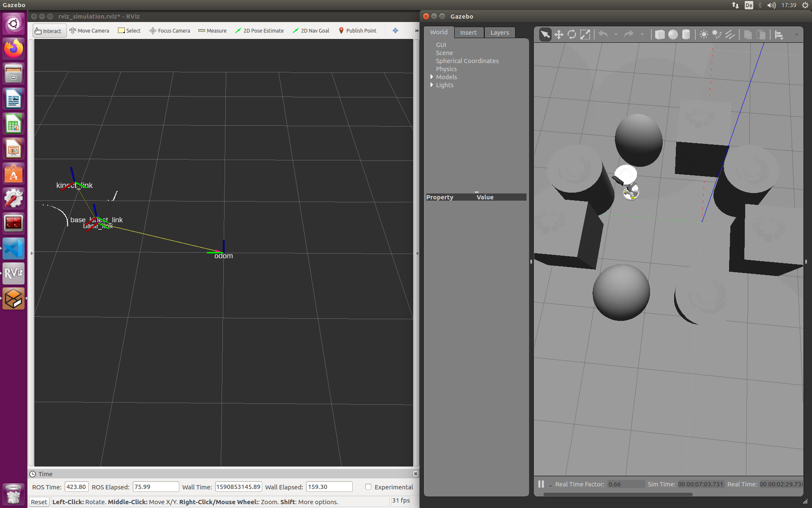Screen dimensions: 812x508
Task: Switch to the World tab
Action: (x=439, y=32)
